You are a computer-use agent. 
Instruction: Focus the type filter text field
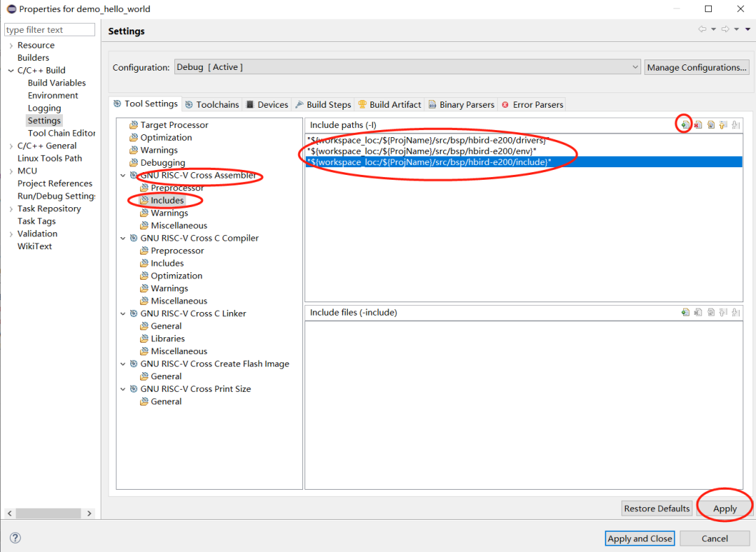coord(50,30)
